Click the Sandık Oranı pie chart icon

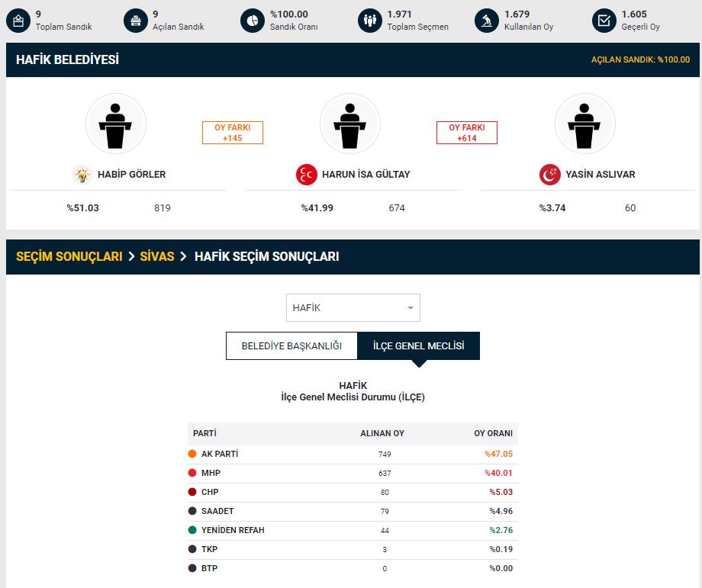click(x=252, y=21)
